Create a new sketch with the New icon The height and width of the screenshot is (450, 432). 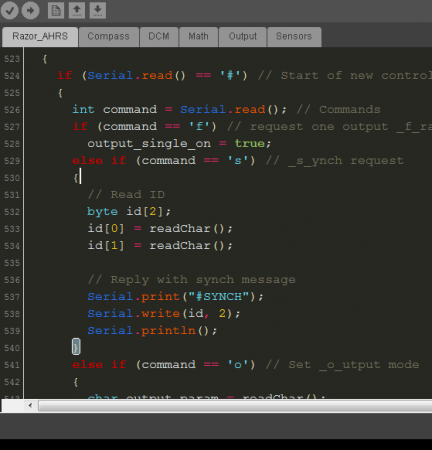point(56,10)
